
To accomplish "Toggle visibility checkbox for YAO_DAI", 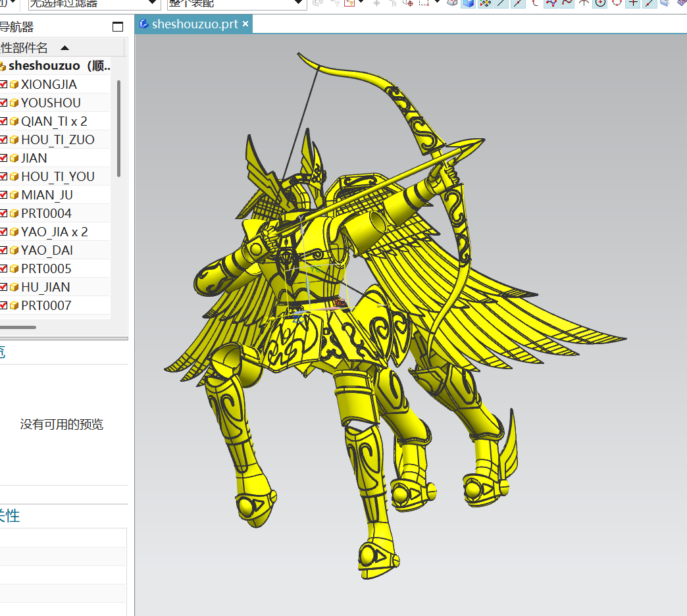I will coord(3,250).
